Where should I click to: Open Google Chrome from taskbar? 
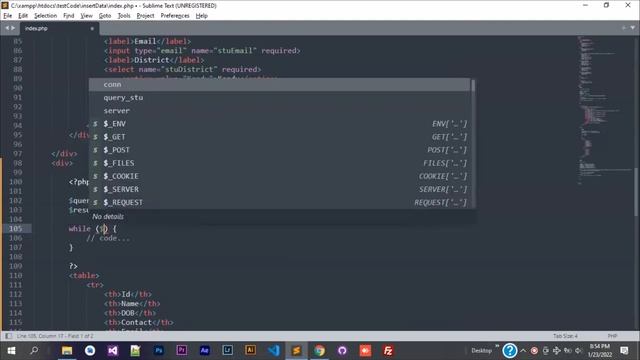(x=319, y=351)
